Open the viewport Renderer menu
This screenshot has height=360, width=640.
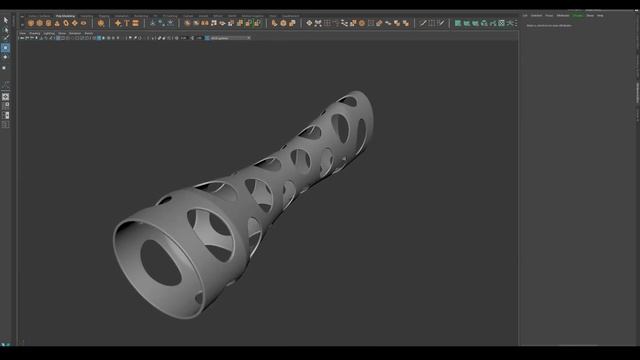[x=75, y=33]
